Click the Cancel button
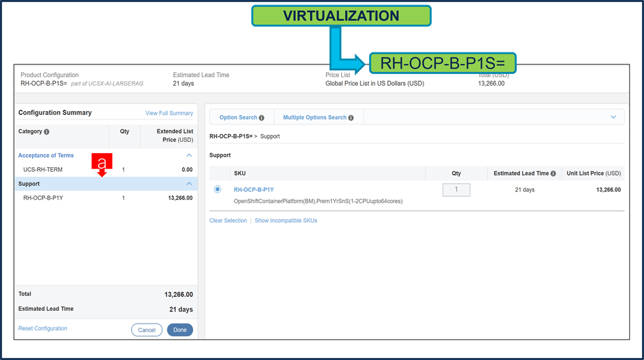Image resolution: width=644 pixels, height=360 pixels. 147,329
